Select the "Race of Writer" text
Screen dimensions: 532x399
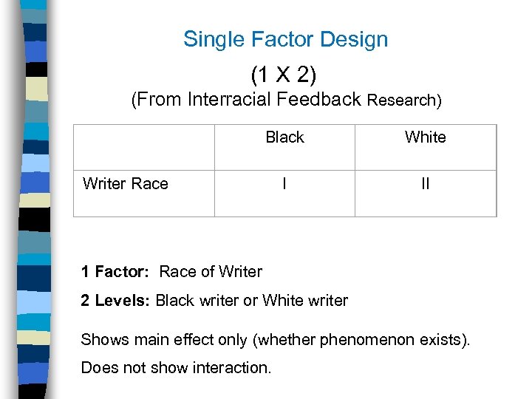coord(211,272)
